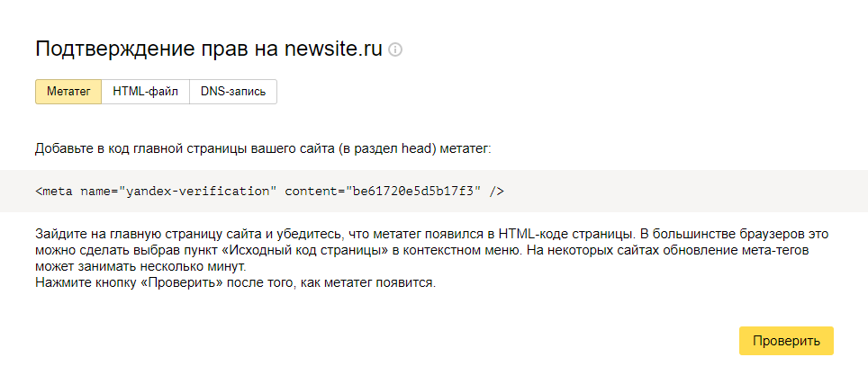Click the info icon beside newsite.ru heading
868x375 pixels.
tap(395, 49)
